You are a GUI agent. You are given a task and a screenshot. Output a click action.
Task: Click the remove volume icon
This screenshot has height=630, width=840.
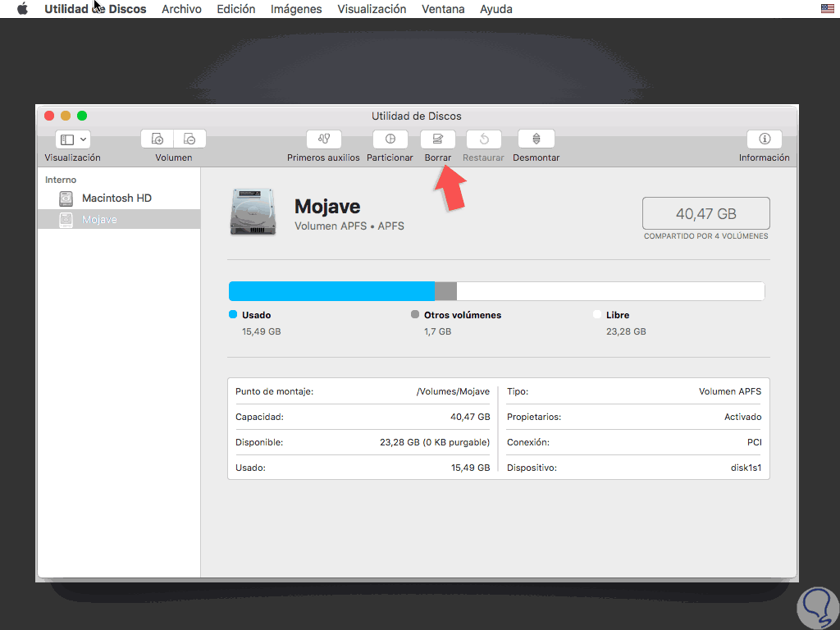[x=189, y=139]
